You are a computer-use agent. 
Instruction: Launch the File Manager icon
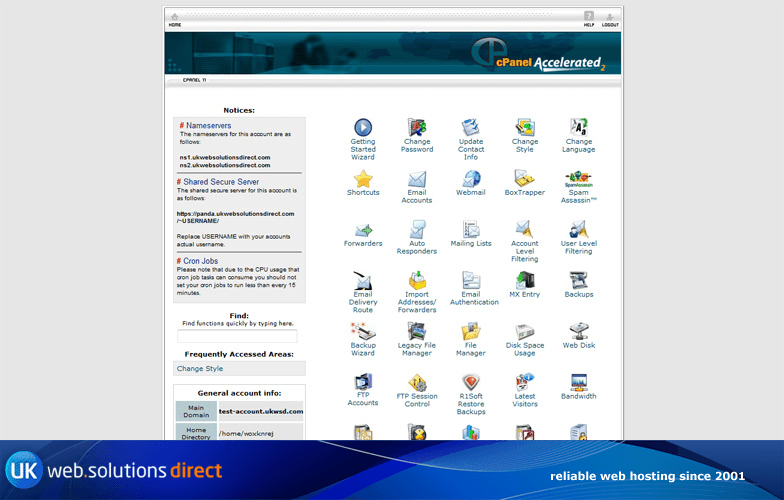click(471, 331)
